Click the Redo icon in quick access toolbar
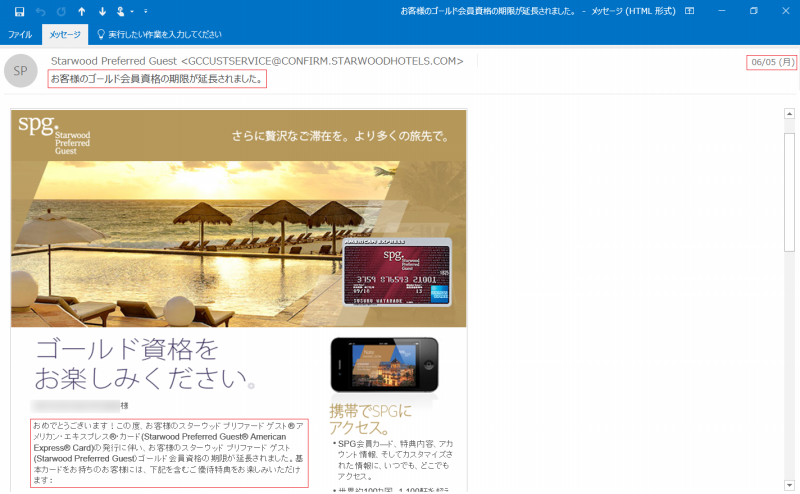 pyautogui.click(x=61, y=11)
